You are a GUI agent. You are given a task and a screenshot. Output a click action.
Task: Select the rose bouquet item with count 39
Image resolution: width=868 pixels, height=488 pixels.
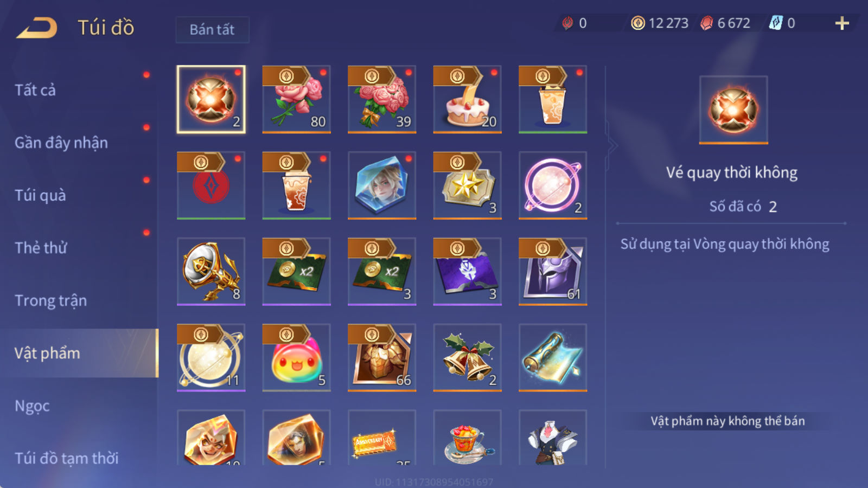(382, 99)
